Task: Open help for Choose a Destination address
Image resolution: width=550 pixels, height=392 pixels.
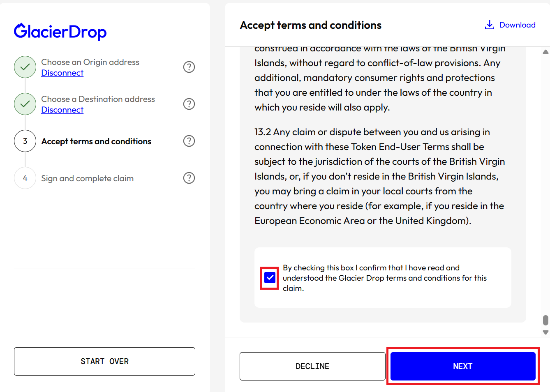Action: 189,104
